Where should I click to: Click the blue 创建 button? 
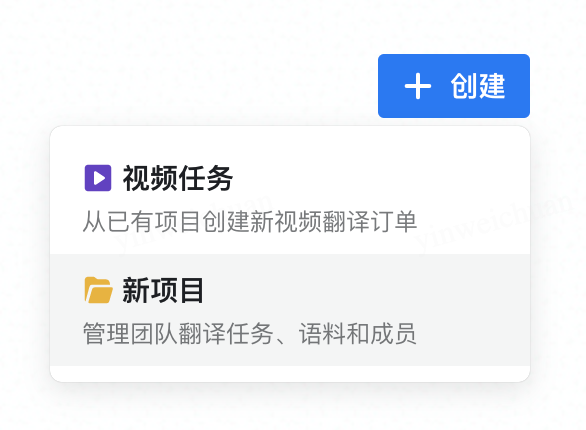(x=454, y=86)
